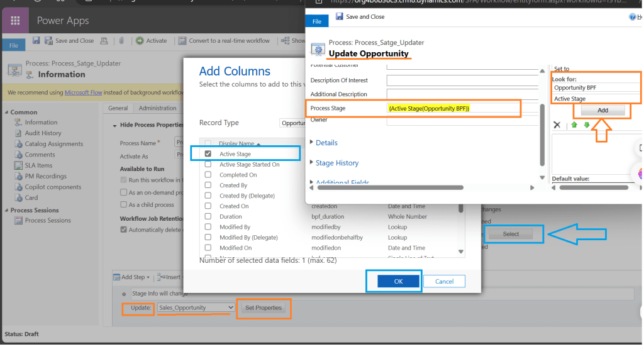This screenshot has height=349, width=644.
Task: Open PM Recordings in sidebar
Action: pyautogui.click(x=45, y=176)
